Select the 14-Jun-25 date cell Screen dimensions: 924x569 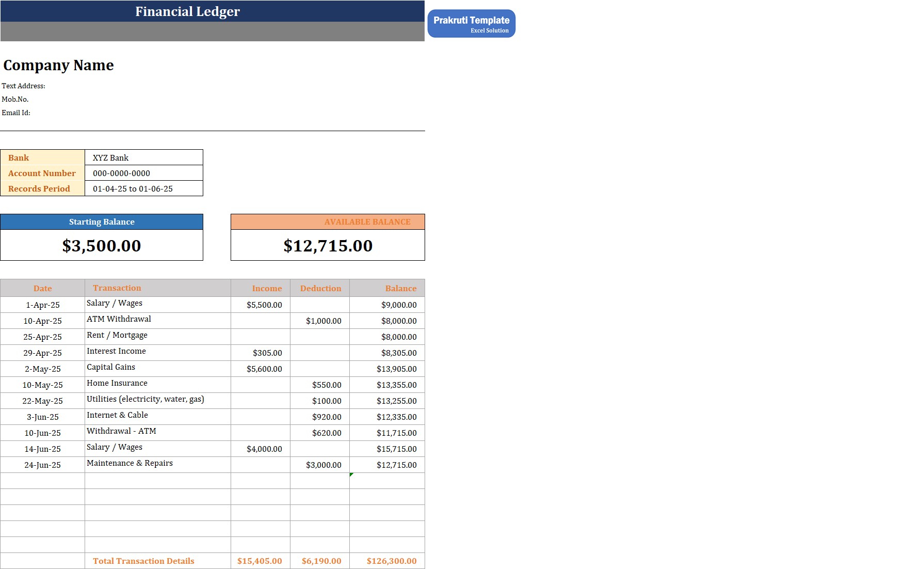[43, 449]
